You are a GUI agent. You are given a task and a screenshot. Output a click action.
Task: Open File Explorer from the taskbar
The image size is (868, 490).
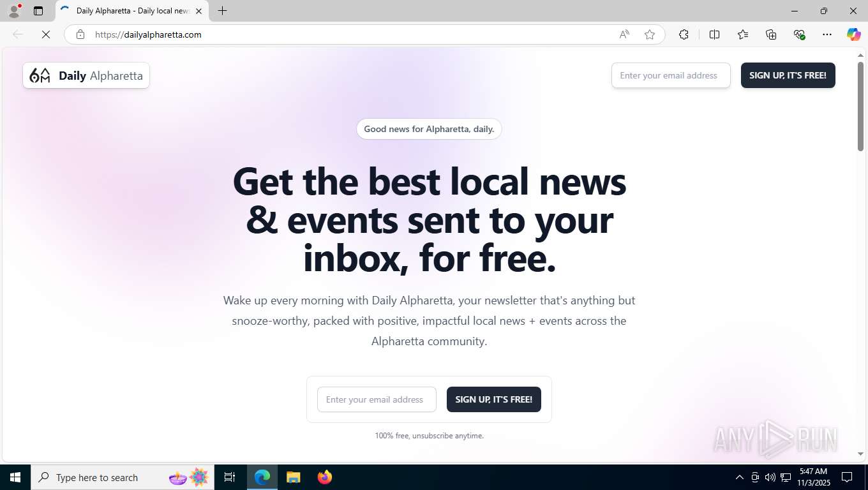click(x=293, y=477)
